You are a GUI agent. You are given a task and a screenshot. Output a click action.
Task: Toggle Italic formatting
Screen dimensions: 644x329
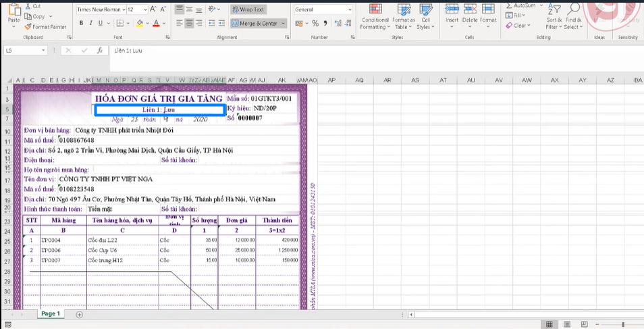coord(90,23)
